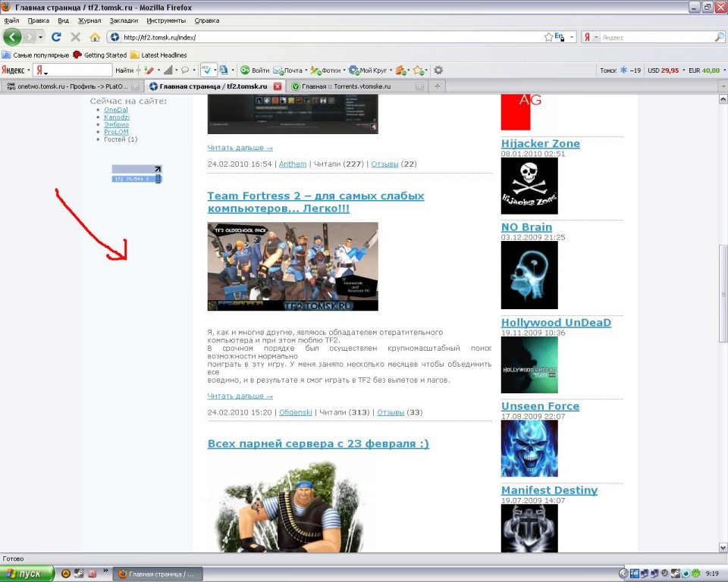Screen dimensions: 728x582
Task: Go to the Home page icon
Action: 95,37
